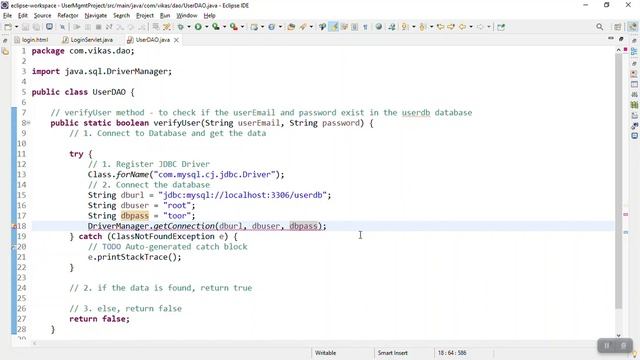Click the Back navigation arrow
This screenshot has height=360, width=640.
(462, 27)
